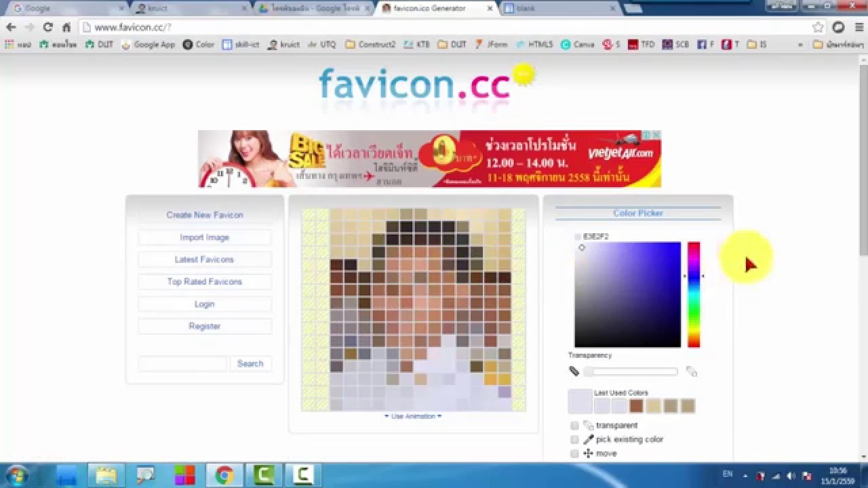
Task: Click Create New Favicon
Action: coord(205,215)
